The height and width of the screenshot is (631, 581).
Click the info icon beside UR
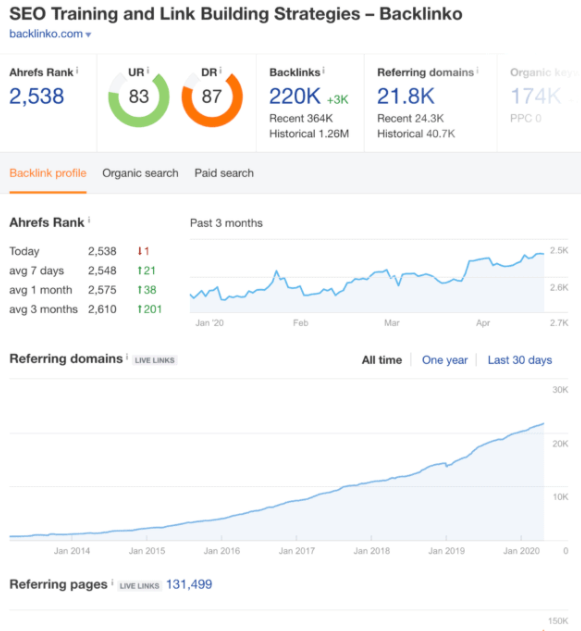(148, 71)
